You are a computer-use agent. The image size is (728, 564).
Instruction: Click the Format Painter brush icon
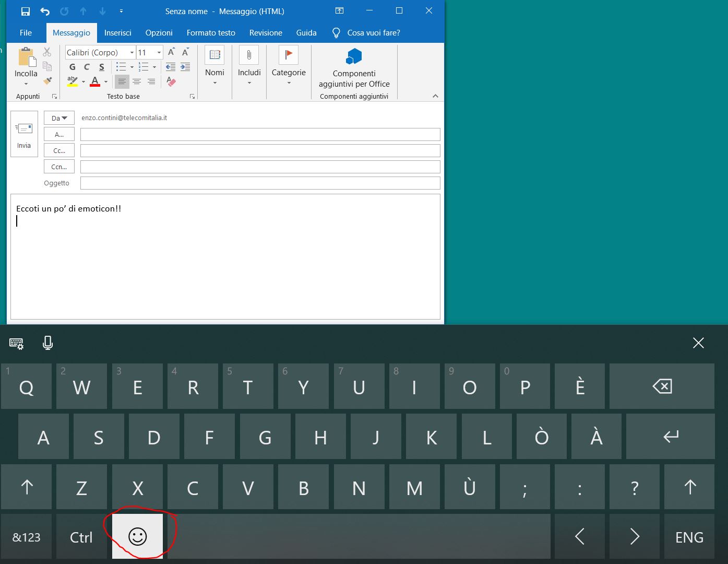[47, 81]
